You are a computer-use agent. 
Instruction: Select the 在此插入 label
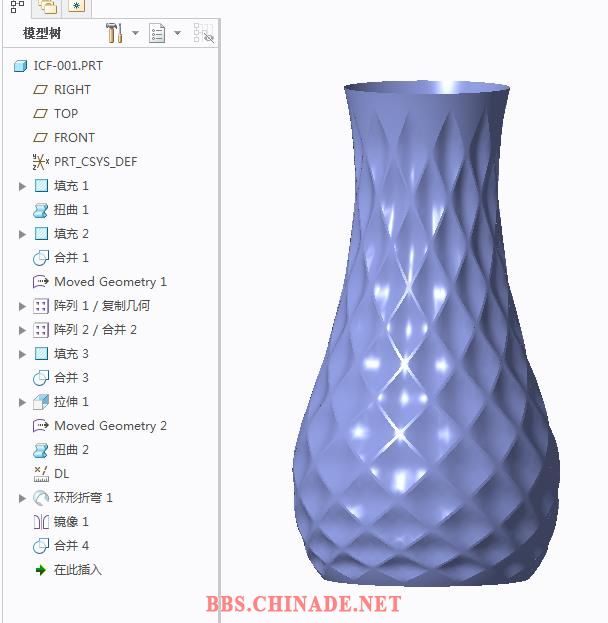pyautogui.click(x=78, y=570)
